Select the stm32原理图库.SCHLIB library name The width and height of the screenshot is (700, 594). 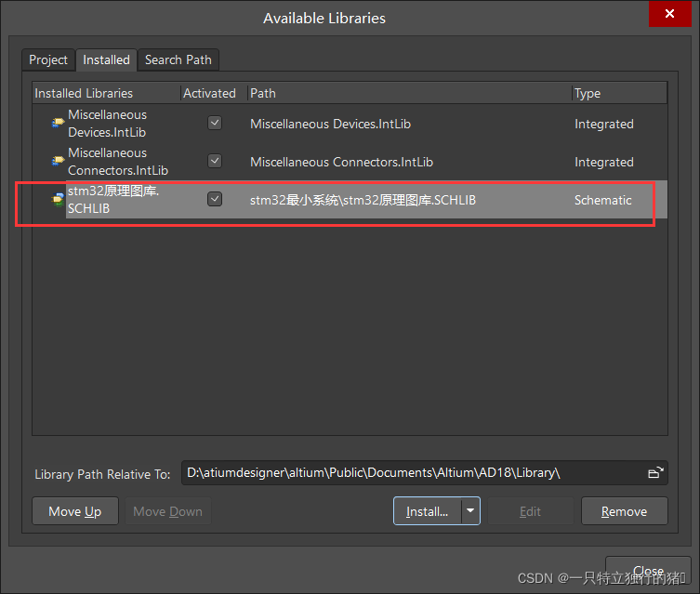(113, 200)
